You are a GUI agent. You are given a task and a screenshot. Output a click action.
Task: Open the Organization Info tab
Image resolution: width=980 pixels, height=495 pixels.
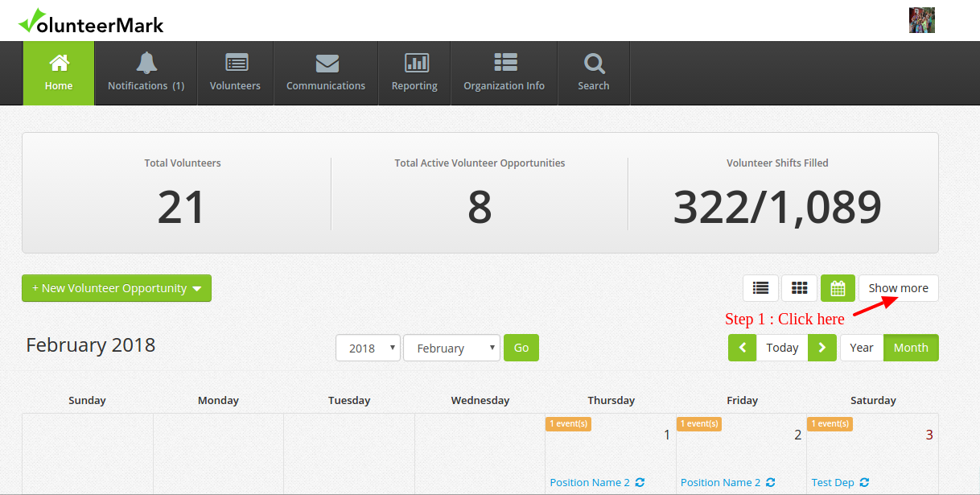(504, 73)
